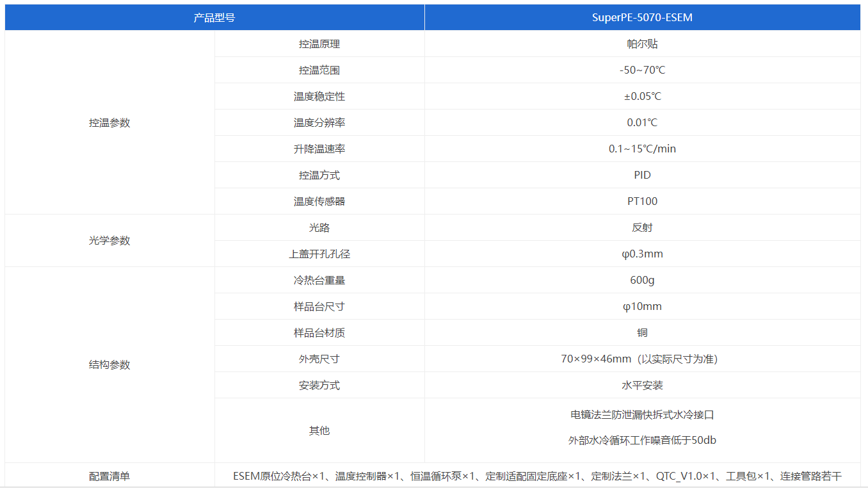Screen dimensions: 868x488
Task: Click the PID value cell
Action: (642, 175)
